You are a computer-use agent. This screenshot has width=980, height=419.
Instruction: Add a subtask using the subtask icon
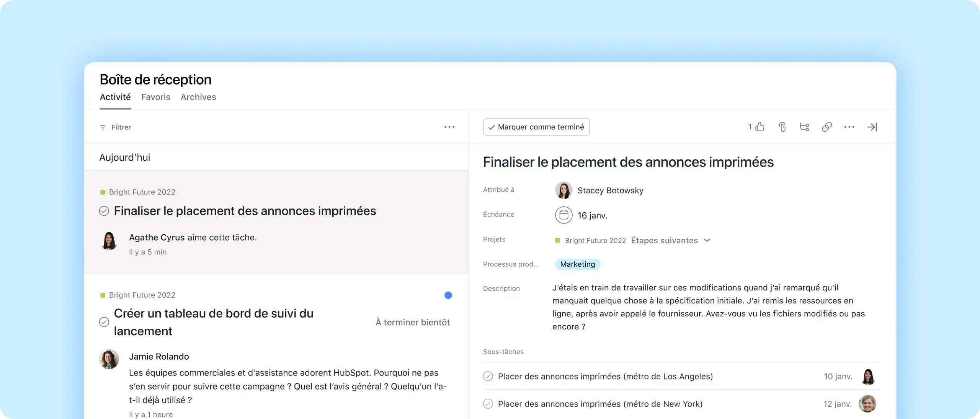tap(804, 127)
